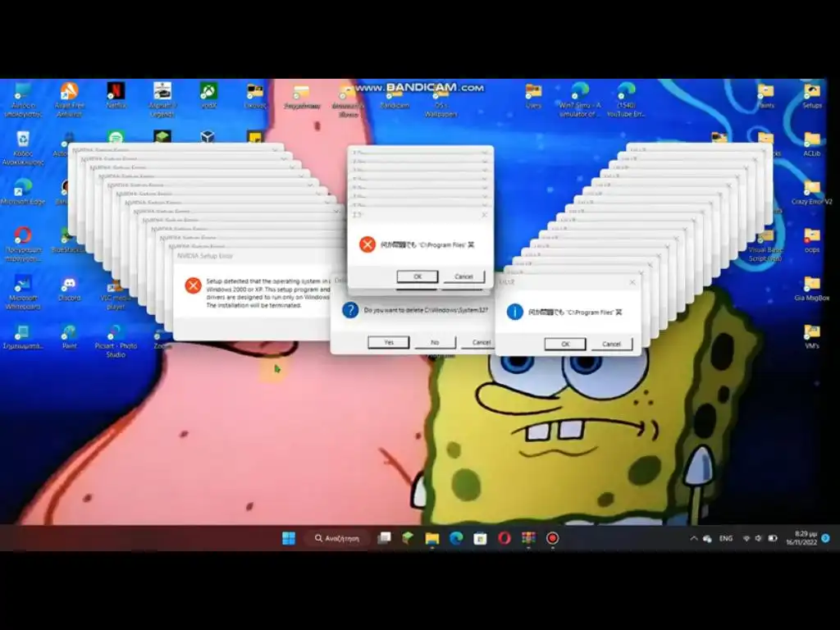The image size is (840, 630).
Task: Open File Explorer from the taskbar
Action: pos(431,538)
